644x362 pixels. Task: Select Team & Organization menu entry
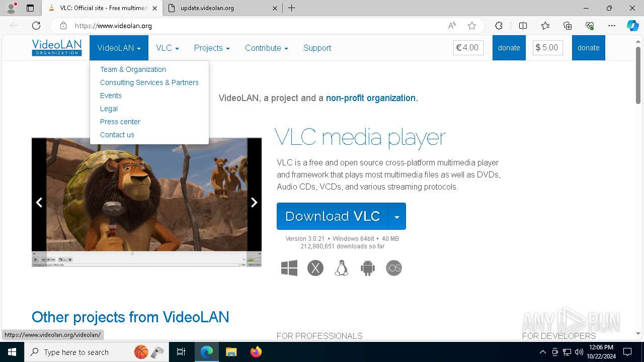133,69
